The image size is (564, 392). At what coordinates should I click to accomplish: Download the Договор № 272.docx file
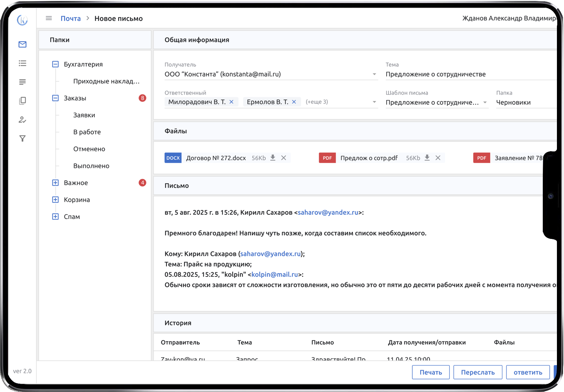(x=273, y=158)
